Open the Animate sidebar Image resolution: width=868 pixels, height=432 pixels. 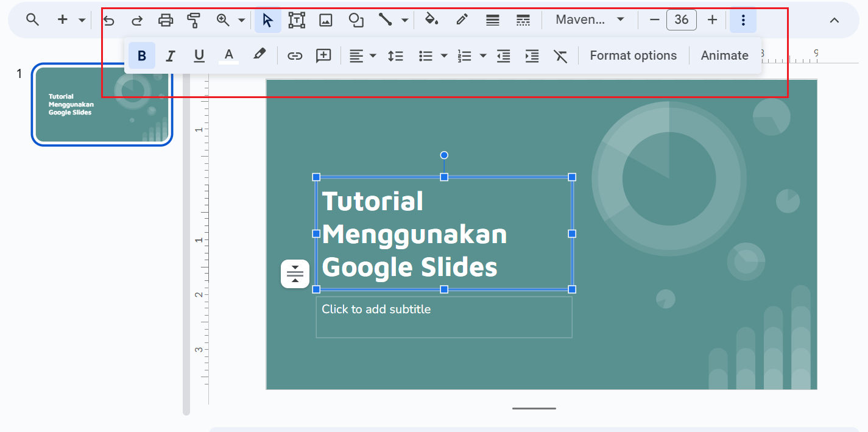pyautogui.click(x=724, y=55)
